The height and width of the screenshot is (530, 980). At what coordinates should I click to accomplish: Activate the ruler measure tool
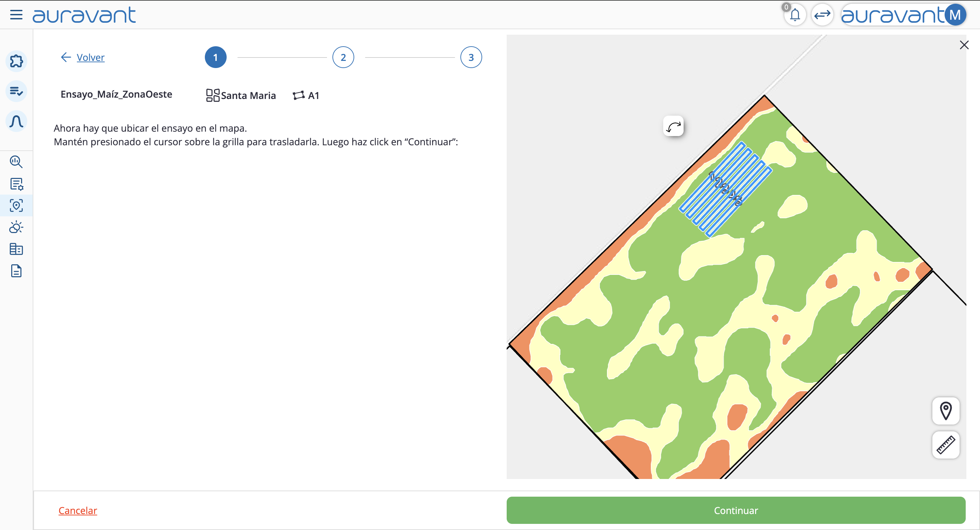click(946, 445)
